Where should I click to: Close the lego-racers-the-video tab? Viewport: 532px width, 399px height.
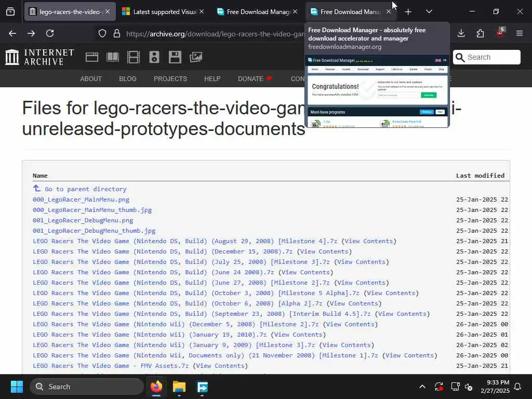coord(108,11)
